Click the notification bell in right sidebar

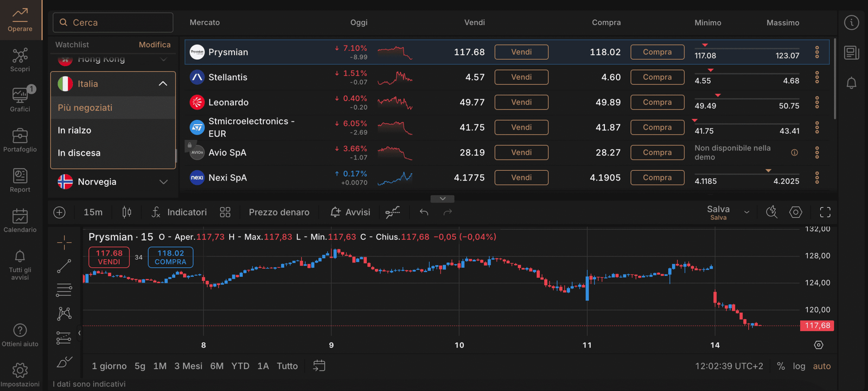[x=851, y=83]
